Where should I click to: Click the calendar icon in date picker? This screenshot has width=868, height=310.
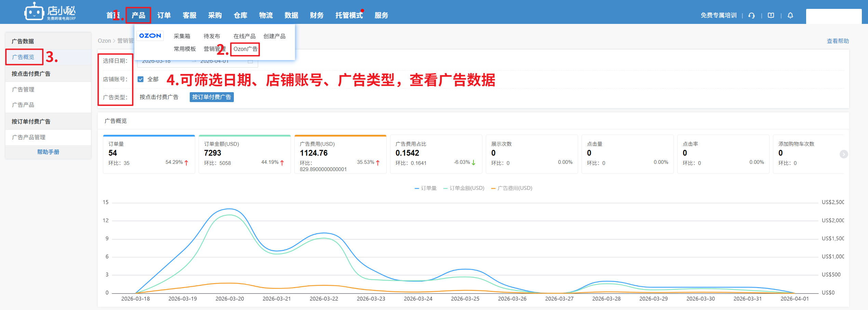click(x=250, y=61)
